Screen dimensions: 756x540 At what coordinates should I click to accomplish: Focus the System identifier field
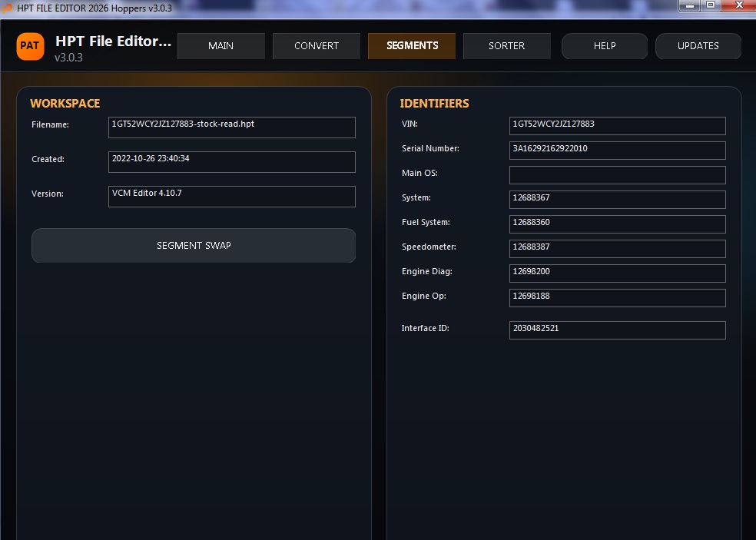[617, 200]
